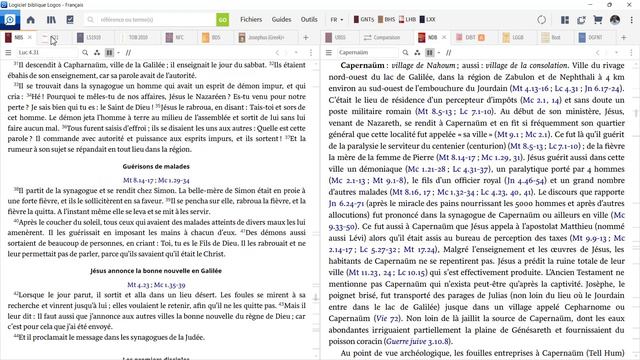This screenshot has height=360, width=640.
Task: Open the Guides menu
Action: tap(282, 20)
